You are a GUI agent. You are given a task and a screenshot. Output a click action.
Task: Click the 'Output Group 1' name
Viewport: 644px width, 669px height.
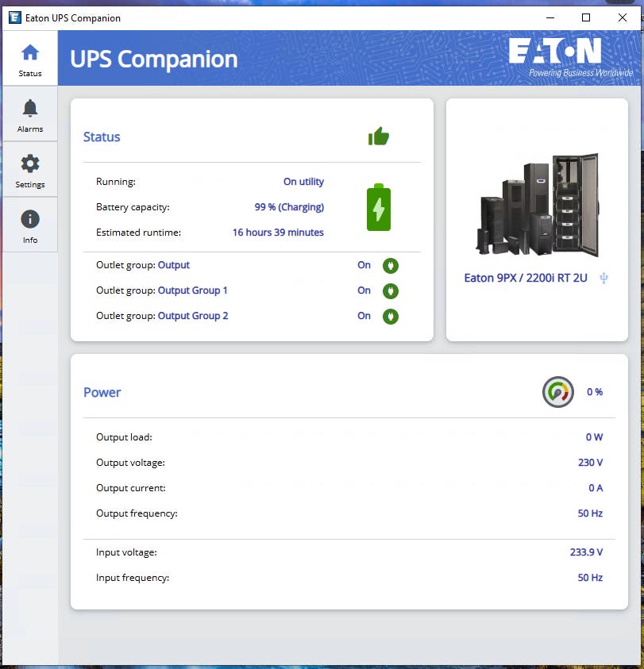pyautogui.click(x=193, y=290)
